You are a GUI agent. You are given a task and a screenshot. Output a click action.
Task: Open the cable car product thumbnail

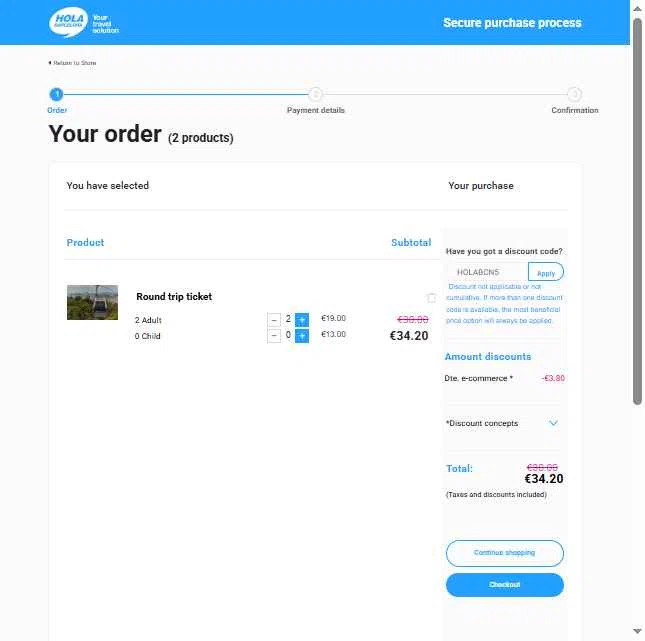(93, 302)
